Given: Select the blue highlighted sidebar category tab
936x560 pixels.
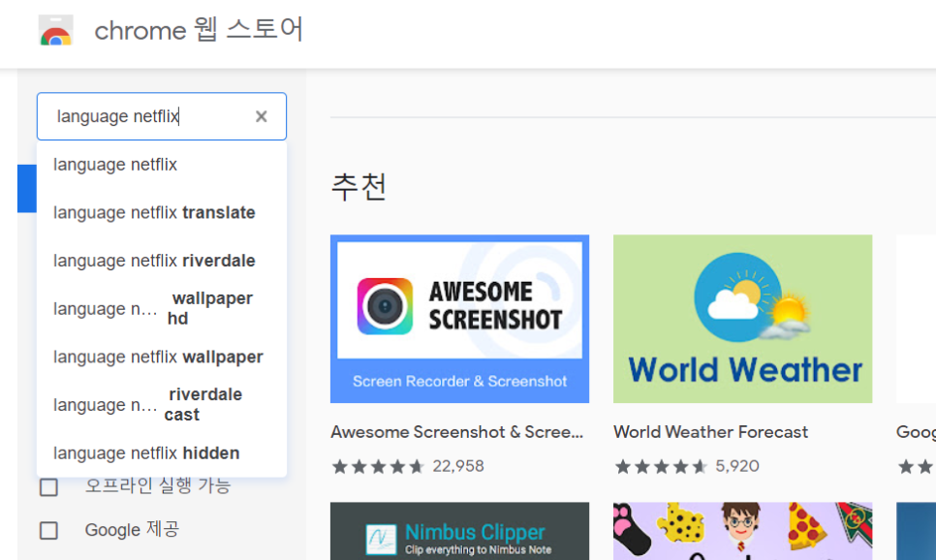Looking at the screenshot, I should tap(27, 189).
